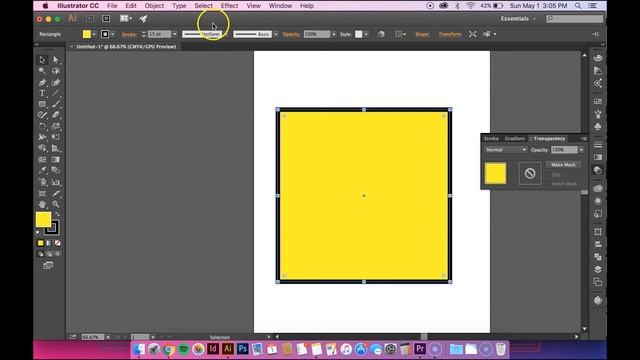Image resolution: width=640 pixels, height=360 pixels.
Task: Click the Transform link in control bar
Action: 450,34
